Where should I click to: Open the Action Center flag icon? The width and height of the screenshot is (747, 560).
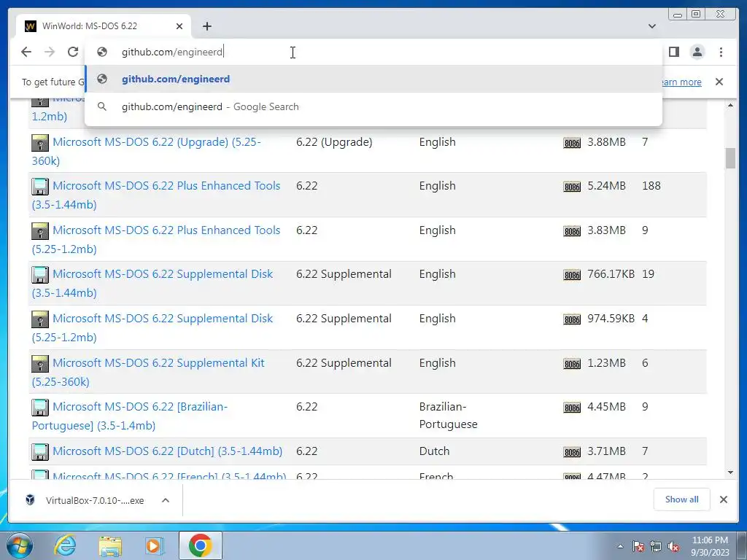coord(638,547)
